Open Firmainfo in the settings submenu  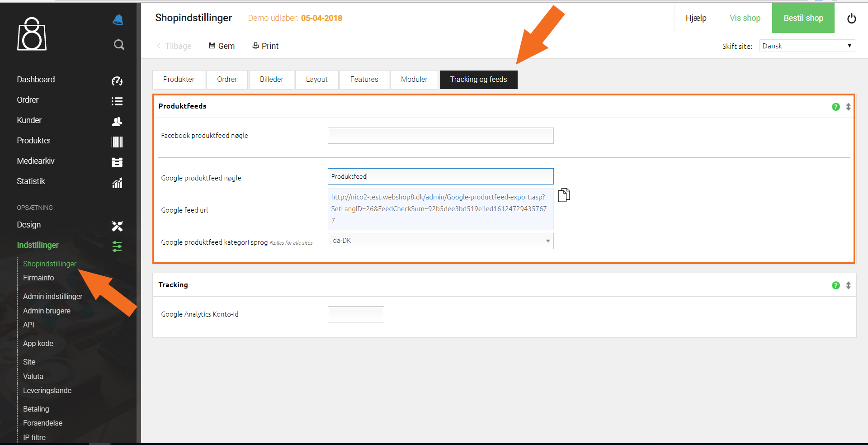[38, 278]
